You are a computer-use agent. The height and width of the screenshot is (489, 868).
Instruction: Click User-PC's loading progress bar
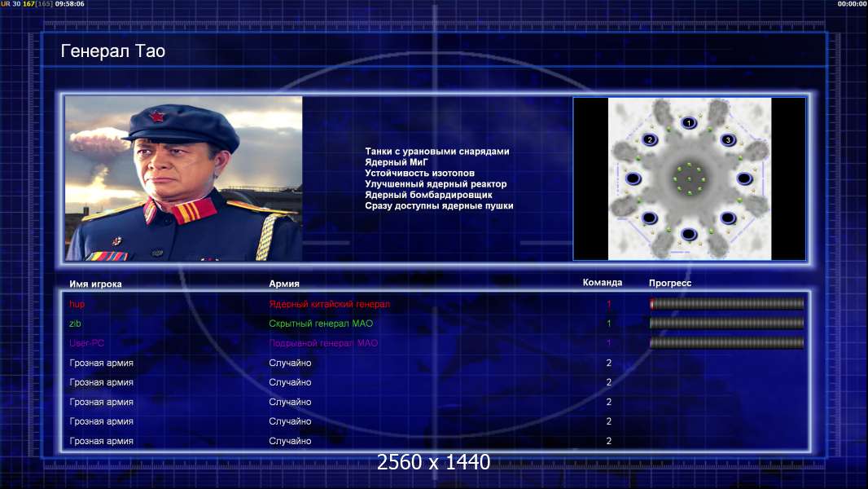pyautogui.click(x=726, y=343)
